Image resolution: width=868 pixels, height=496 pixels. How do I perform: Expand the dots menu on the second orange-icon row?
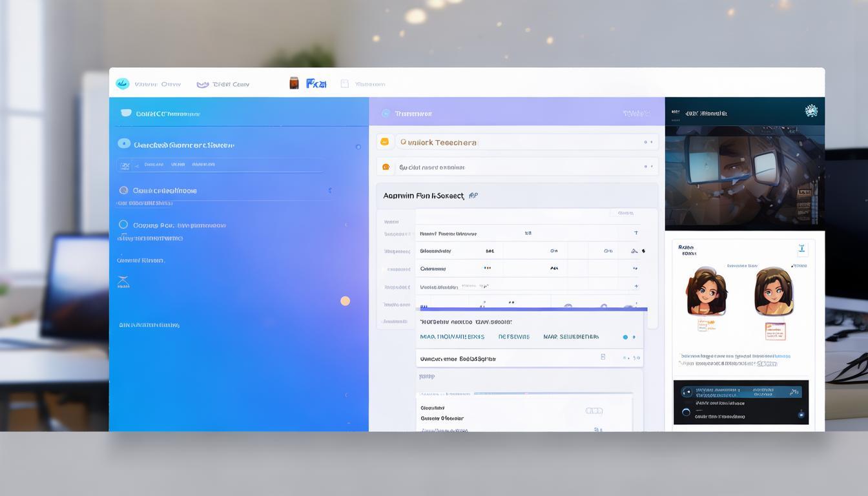click(648, 167)
